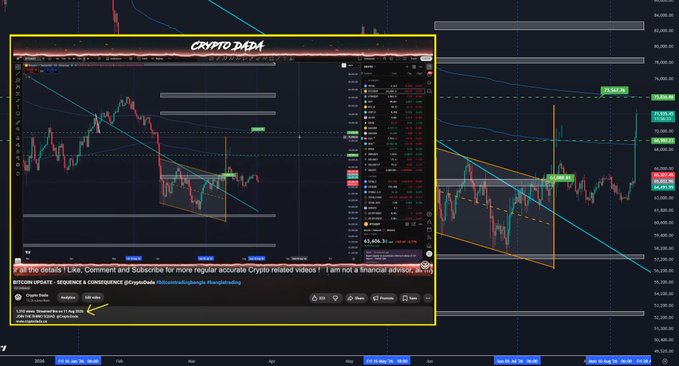Click the Feb month label on time axis
The height and width of the screenshot is (366, 679).
point(120,361)
